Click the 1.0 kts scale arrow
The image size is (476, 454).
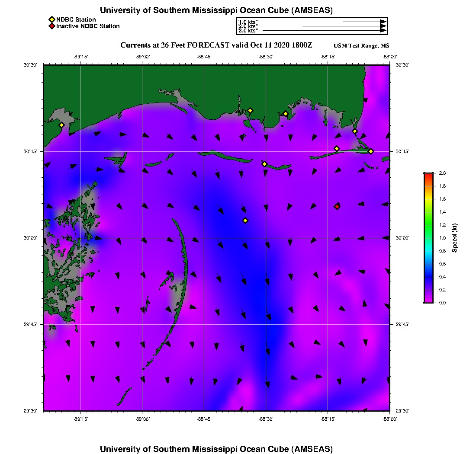tap(363, 22)
